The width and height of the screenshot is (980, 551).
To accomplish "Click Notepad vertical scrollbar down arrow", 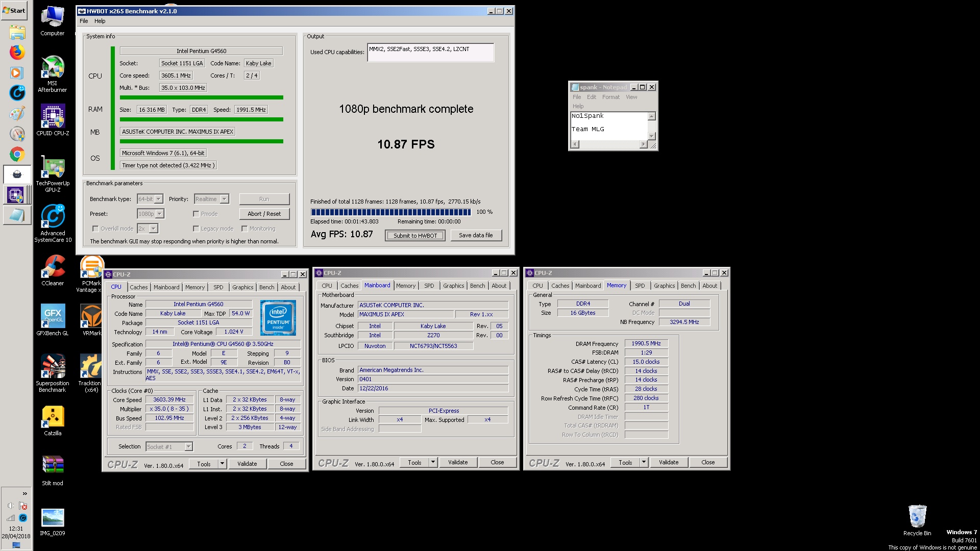I will point(651,136).
